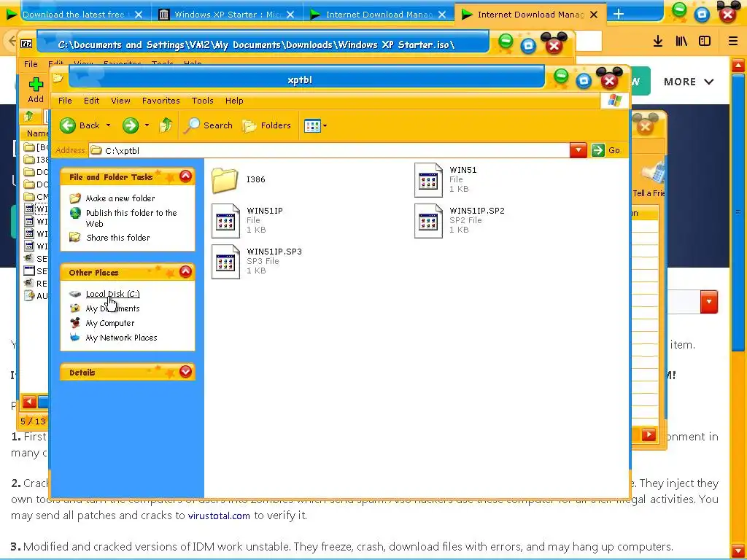Open the Forward history dropdown arrow

tap(147, 125)
